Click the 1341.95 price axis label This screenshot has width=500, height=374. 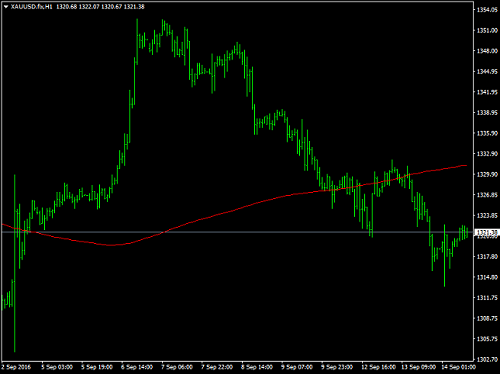(x=487, y=92)
